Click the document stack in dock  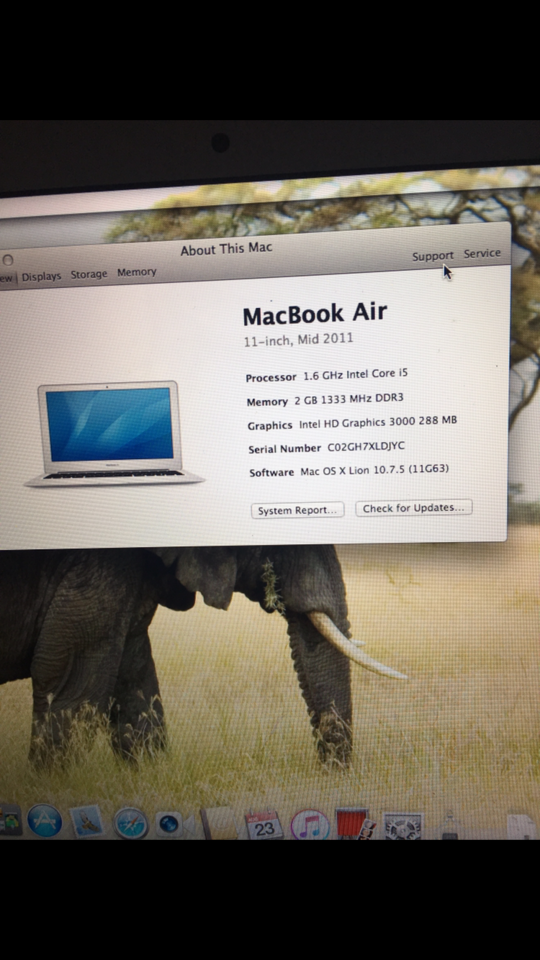pos(521,825)
